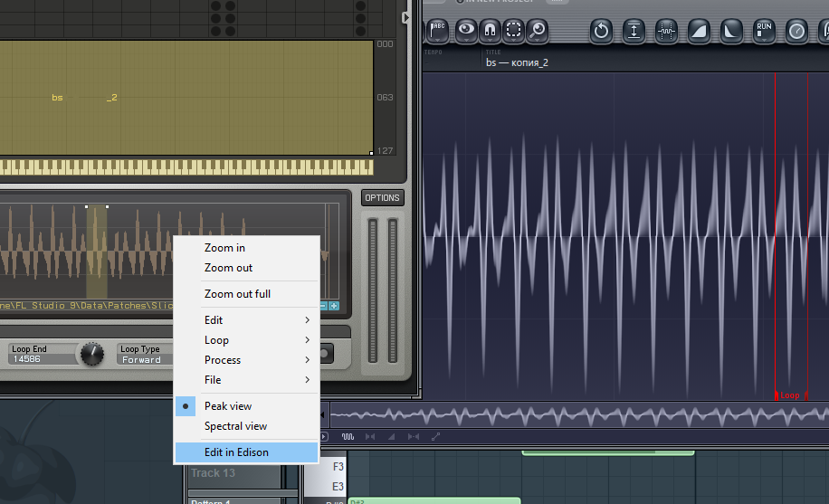Screen dimensions: 829x504
Task: Select Spectral view option
Action: pyautogui.click(x=247, y=426)
